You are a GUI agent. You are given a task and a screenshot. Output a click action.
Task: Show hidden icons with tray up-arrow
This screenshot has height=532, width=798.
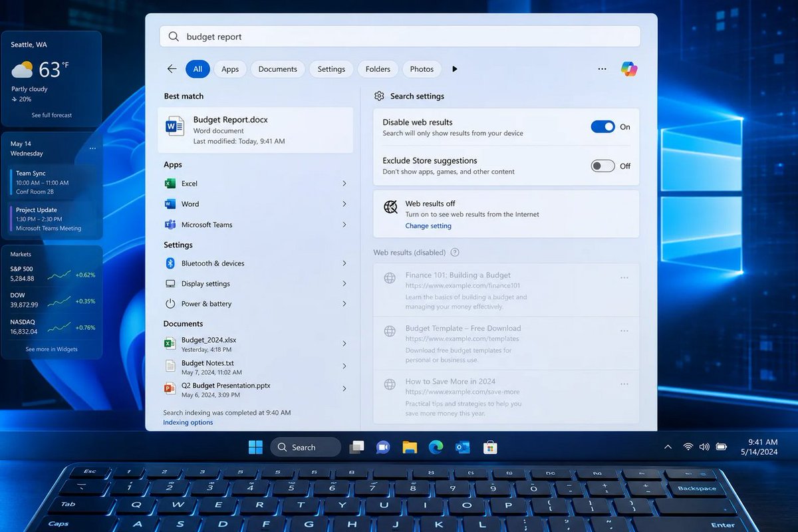coord(668,447)
